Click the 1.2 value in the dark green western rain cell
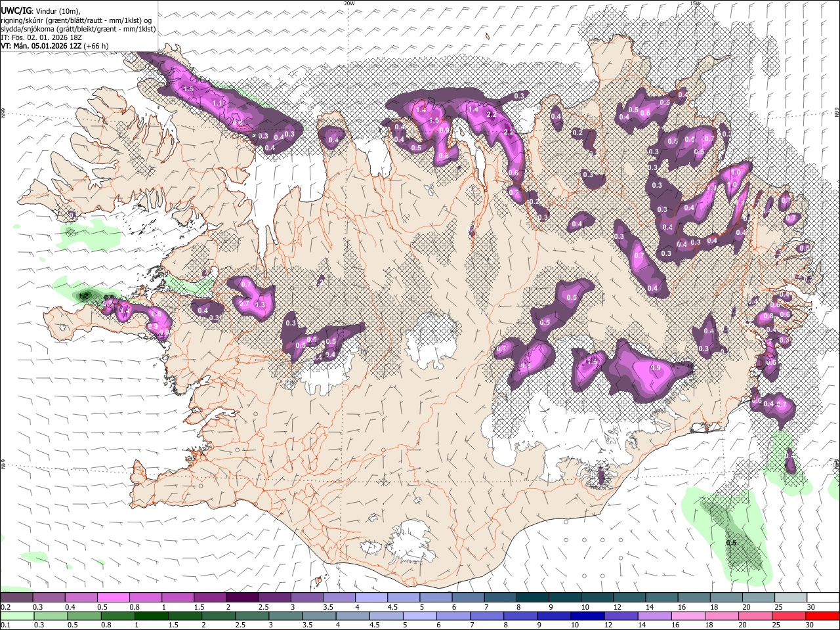Image resolution: width=840 pixels, height=630 pixels. pyautogui.click(x=83, y=296)
